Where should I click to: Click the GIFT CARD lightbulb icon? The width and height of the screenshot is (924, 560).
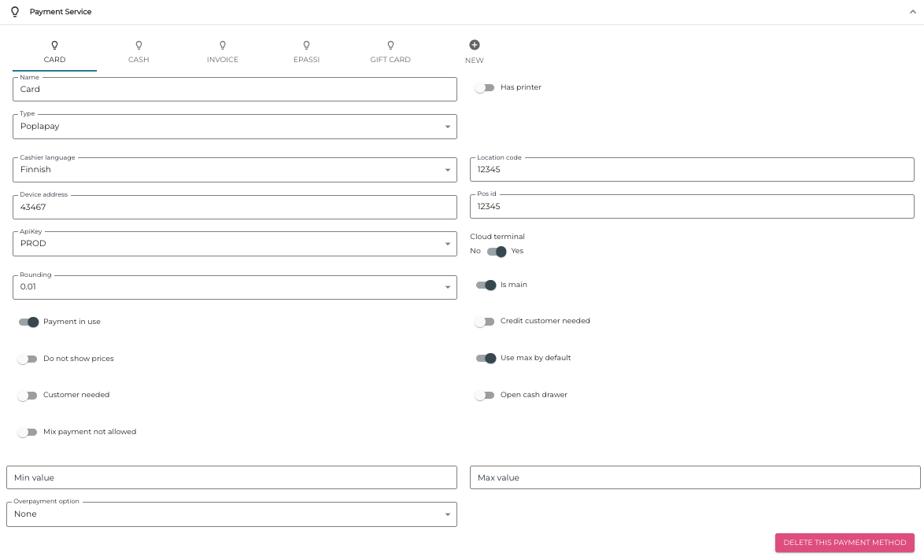tap(390, 46)
